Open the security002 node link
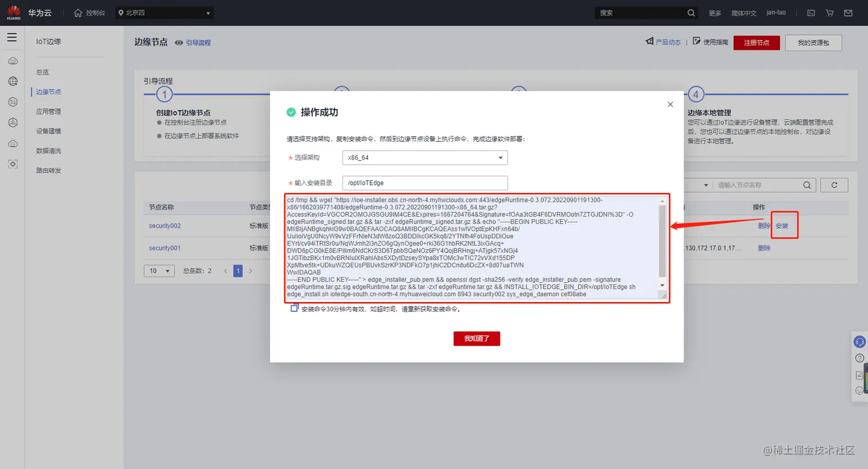Image resolution: width=868 pixels, height=469 pixels. [165, 226]
